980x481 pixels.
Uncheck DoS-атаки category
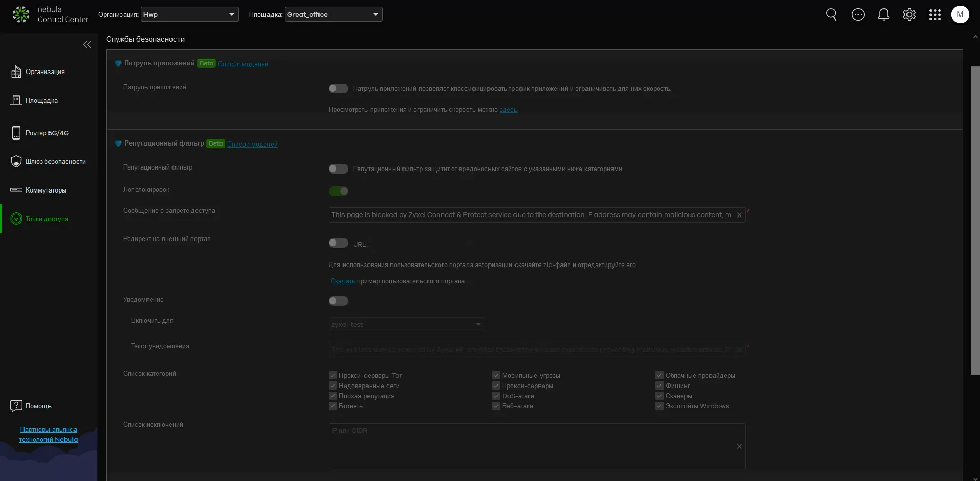tap(496, 396)
